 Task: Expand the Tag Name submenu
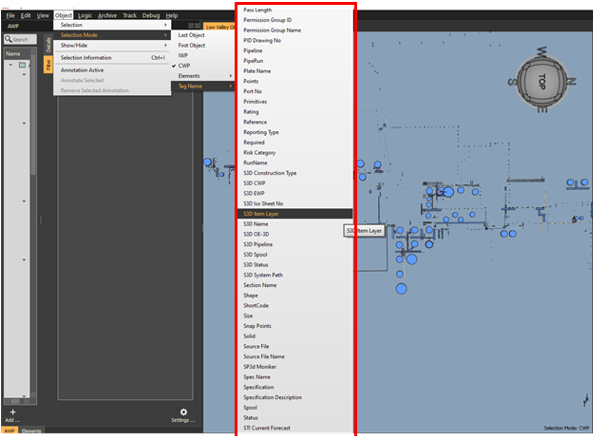[203, 86]
